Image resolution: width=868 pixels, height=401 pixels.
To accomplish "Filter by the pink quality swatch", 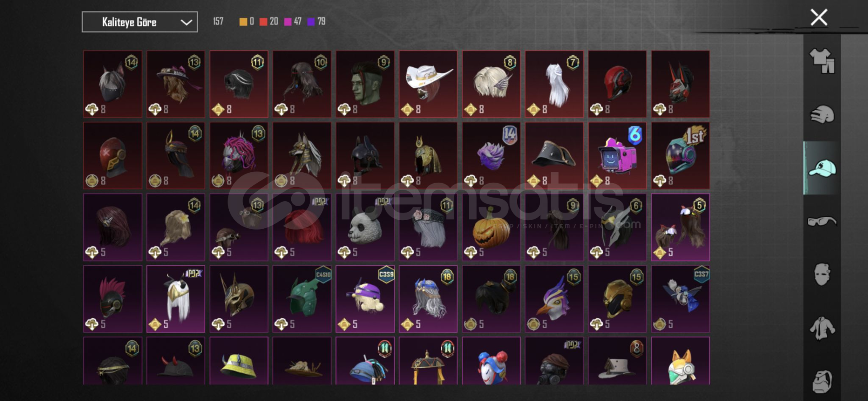I will click(x=288, y=22).
